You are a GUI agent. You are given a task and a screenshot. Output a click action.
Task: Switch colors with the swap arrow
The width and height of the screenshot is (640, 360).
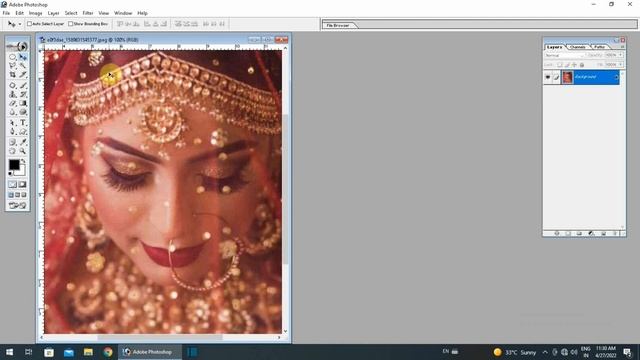[x=23, y=161]
